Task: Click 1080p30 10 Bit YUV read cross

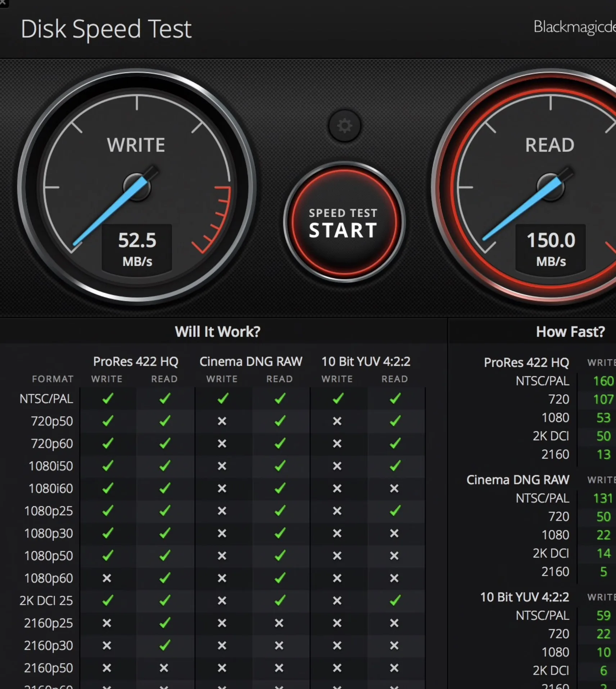Action: 394,533
